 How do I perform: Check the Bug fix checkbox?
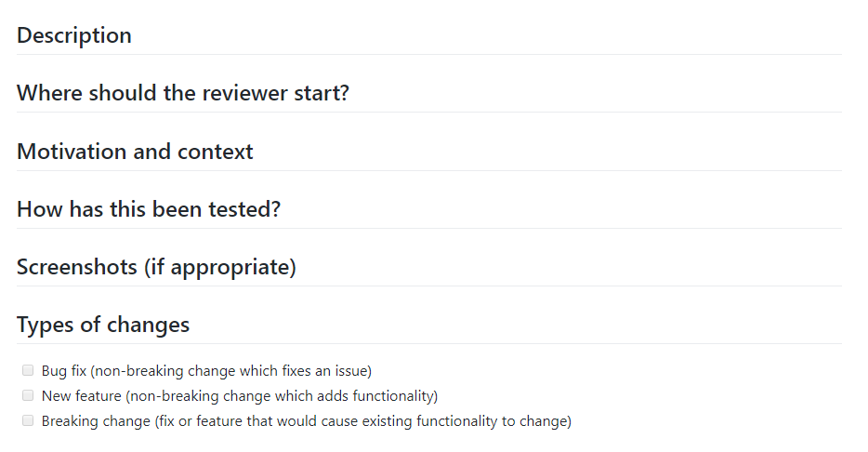[x=28, y=370]
